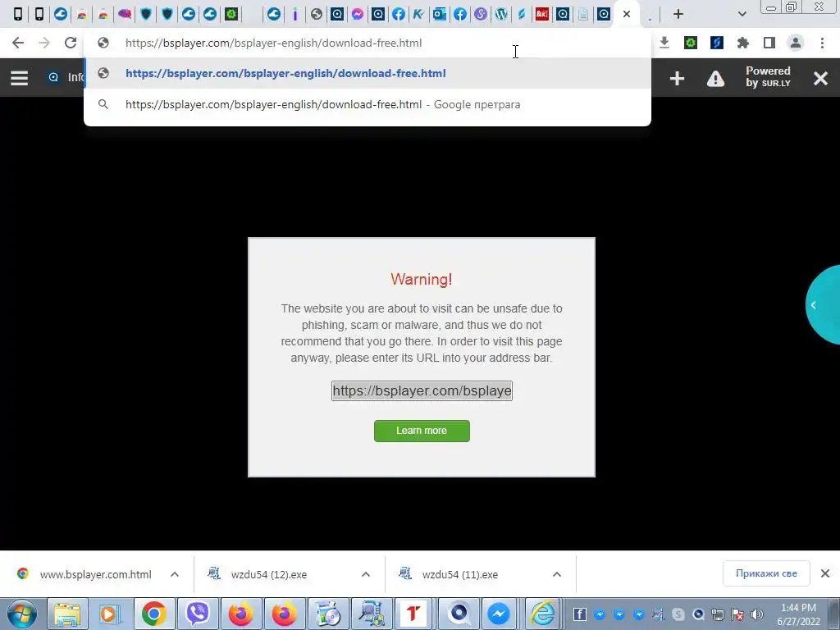Click the browser forward arrow
This screenshot has width=840, height=630.
[x=44, y=43]
